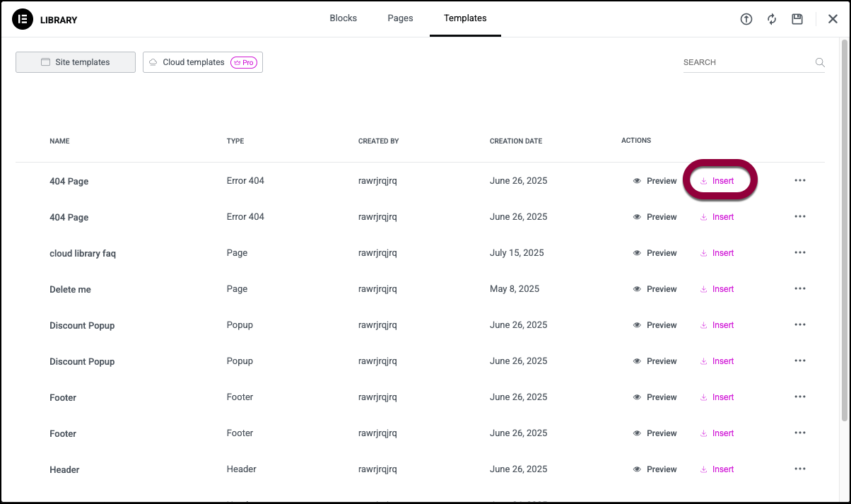Switch to the Blocks tab

pyautogui.click(x=343, y=18)
